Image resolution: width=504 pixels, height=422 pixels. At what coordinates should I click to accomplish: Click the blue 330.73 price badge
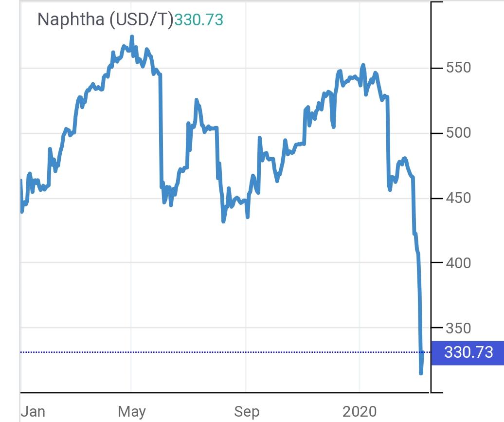point(468,352)
